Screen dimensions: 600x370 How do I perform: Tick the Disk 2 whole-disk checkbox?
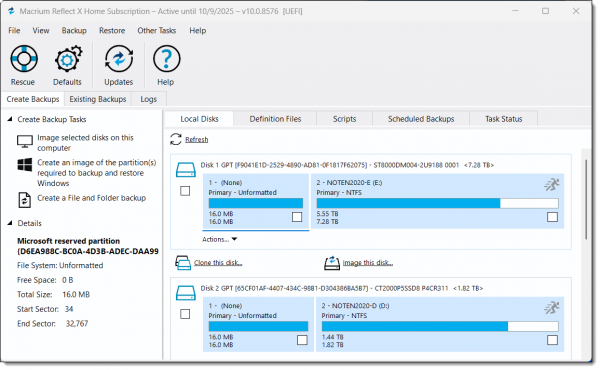tap(185, 314)
